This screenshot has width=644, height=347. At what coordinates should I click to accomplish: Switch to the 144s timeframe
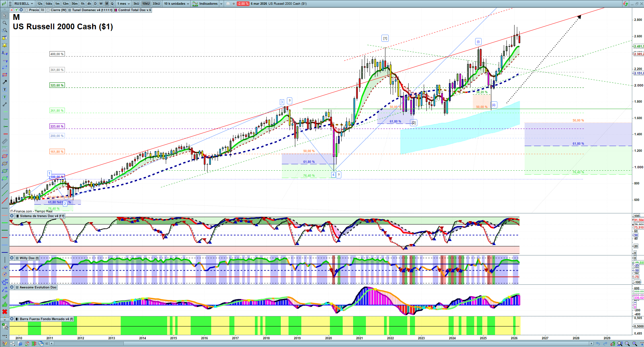(49, 4)
